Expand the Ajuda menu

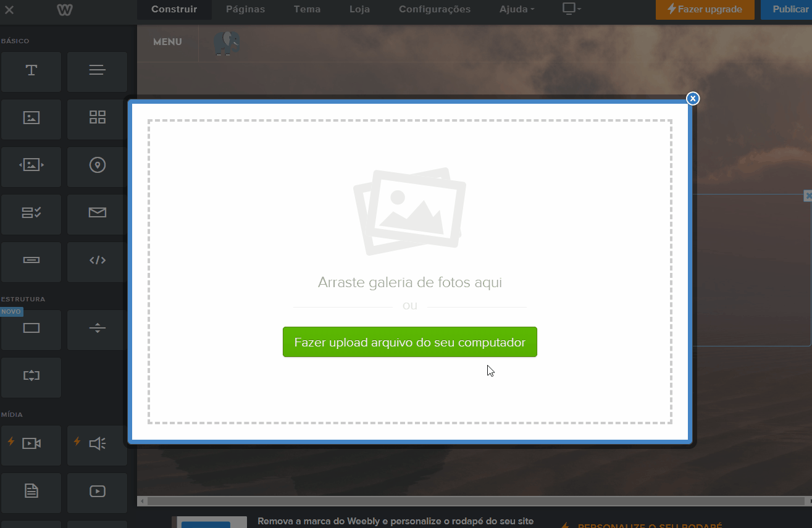pyautogui.click(x=517, y=9)
